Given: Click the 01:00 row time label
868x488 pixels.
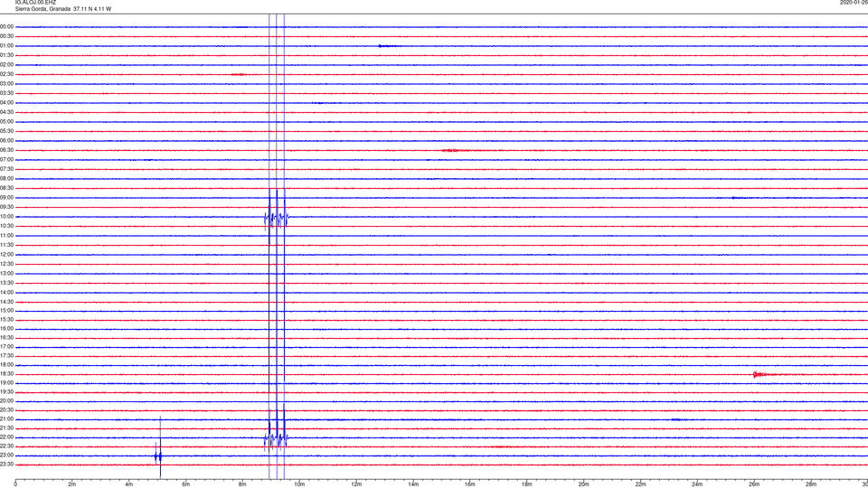Looking at the screenshot, I should [6, 45].
